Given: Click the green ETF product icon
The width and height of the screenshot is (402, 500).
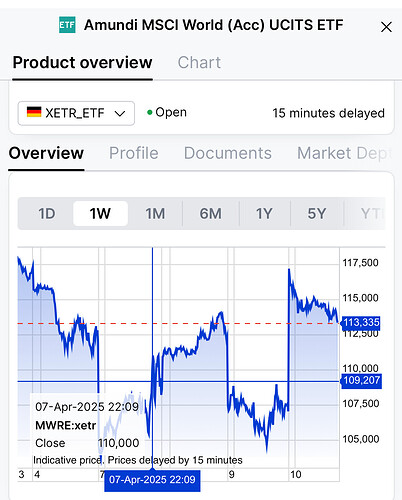Looking at the screenshot, I should pos(67,25).
